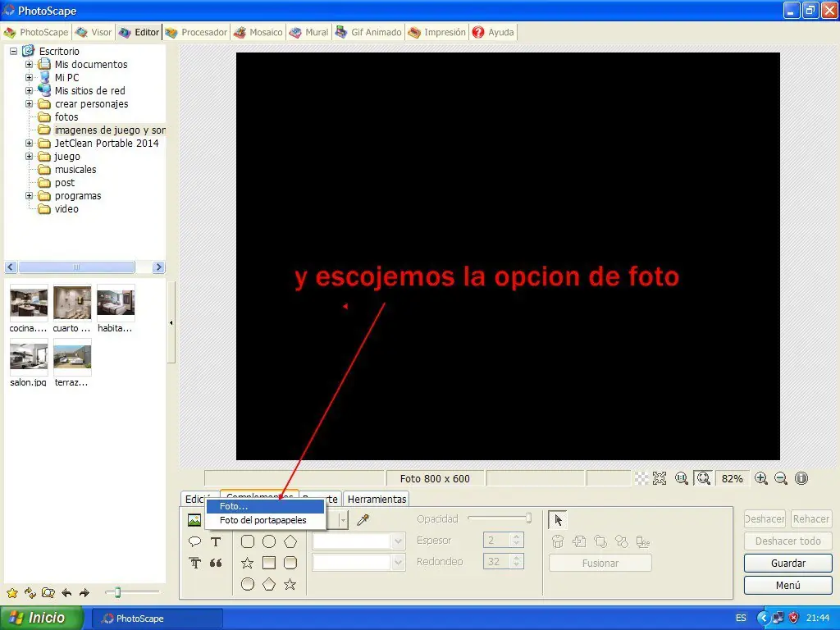
Task: Expand the Mis documentos node
Action: (29, 64)
